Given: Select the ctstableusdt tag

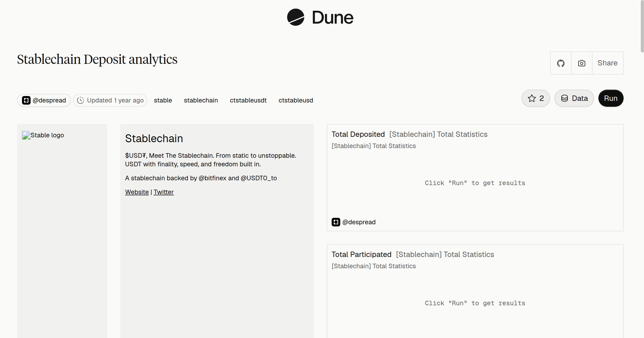Looking at the screenshot, I should pyautogui.click(x=248, y=100).
